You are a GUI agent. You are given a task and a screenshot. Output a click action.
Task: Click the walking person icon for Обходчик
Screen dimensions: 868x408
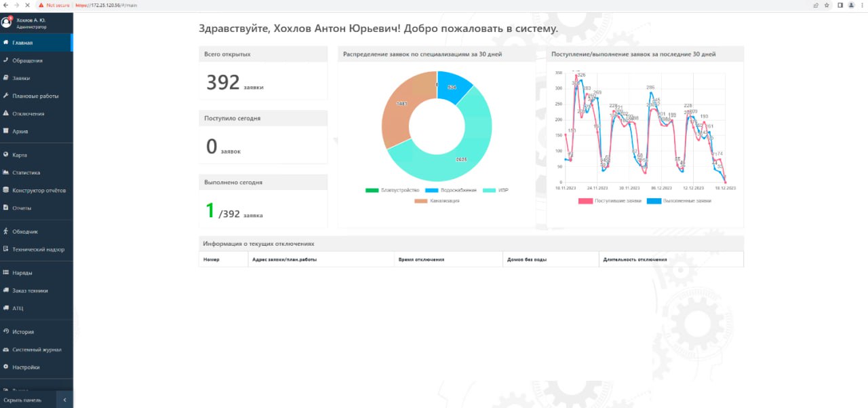(5, 231)
